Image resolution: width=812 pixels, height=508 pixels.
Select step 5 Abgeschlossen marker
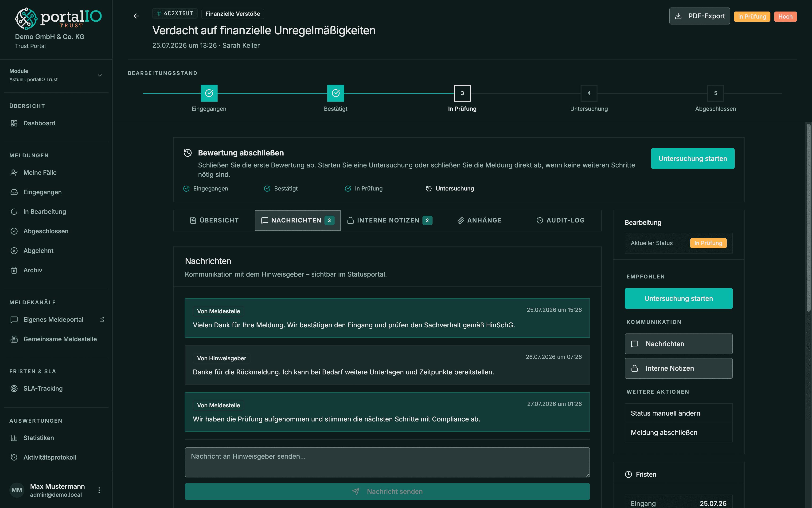[x=715, y=93]
